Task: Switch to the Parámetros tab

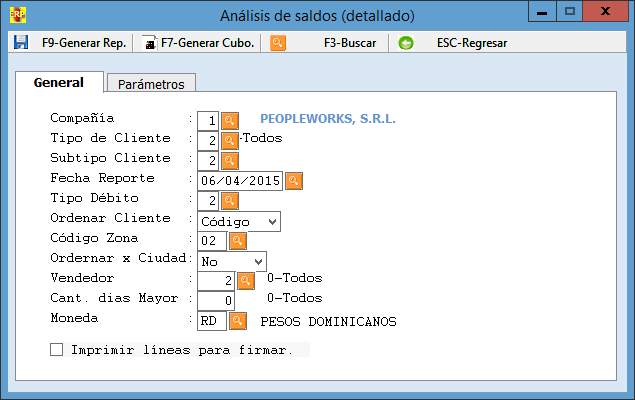Action: coord(151,84)
